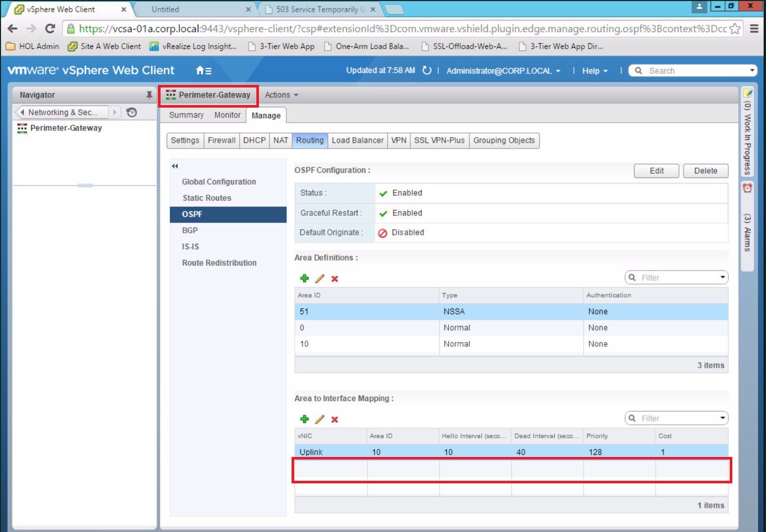
Task: Click the Area to Interface Mapping filter field
Action: 677,419
